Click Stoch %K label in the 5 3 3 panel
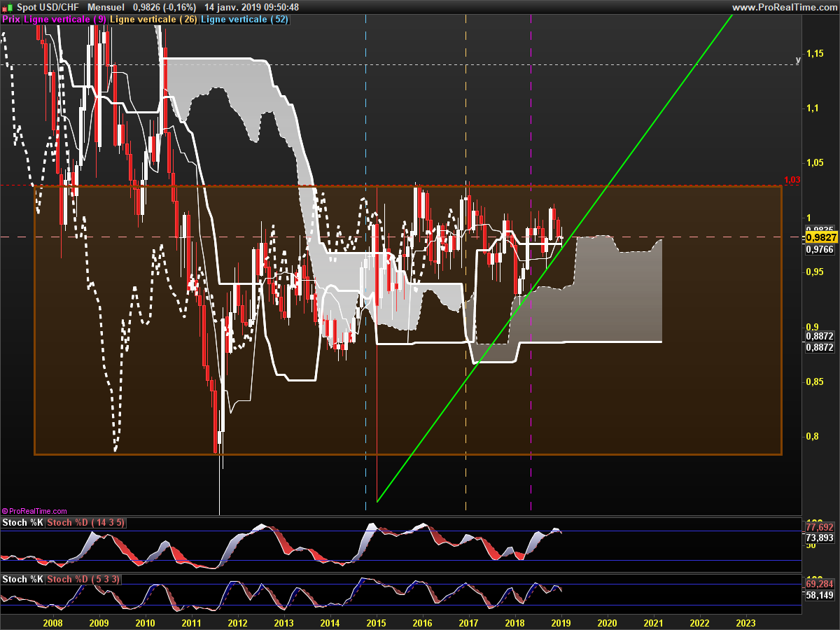Image resolution: width=840 pixels, height=630 pixels. click(23, 579)
